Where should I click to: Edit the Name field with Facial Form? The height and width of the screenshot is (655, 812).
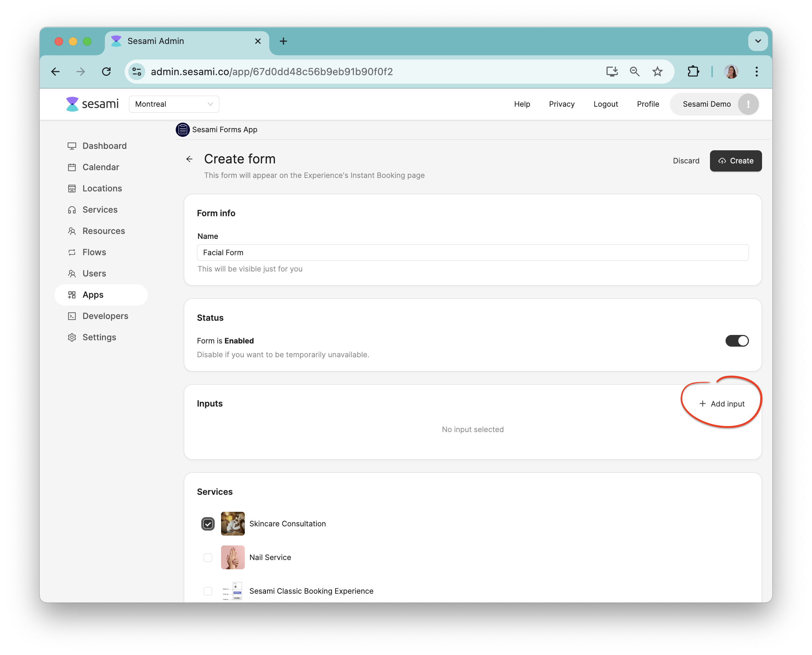point(473,252)
